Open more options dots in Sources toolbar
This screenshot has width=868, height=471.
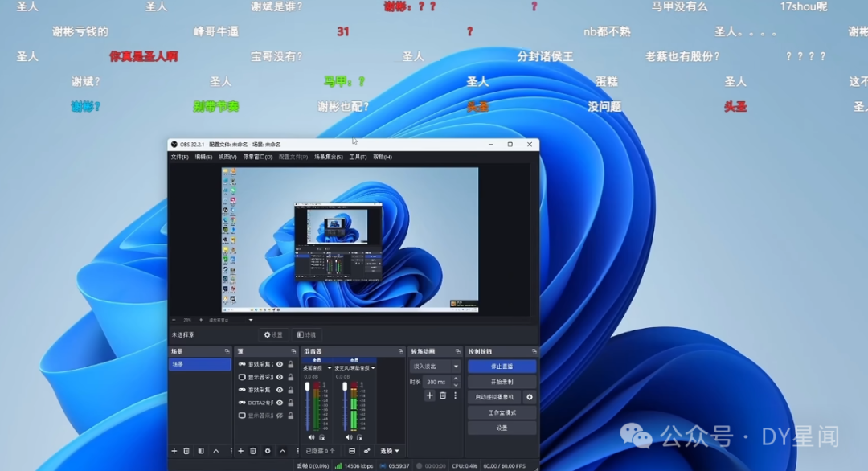pos(297,451)
